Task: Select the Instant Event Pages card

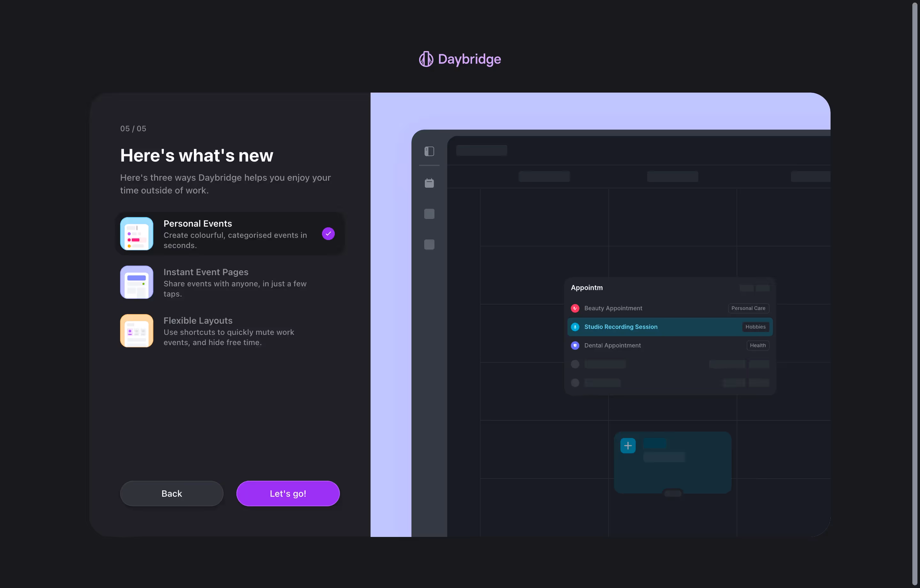Action: pos(229,282)
